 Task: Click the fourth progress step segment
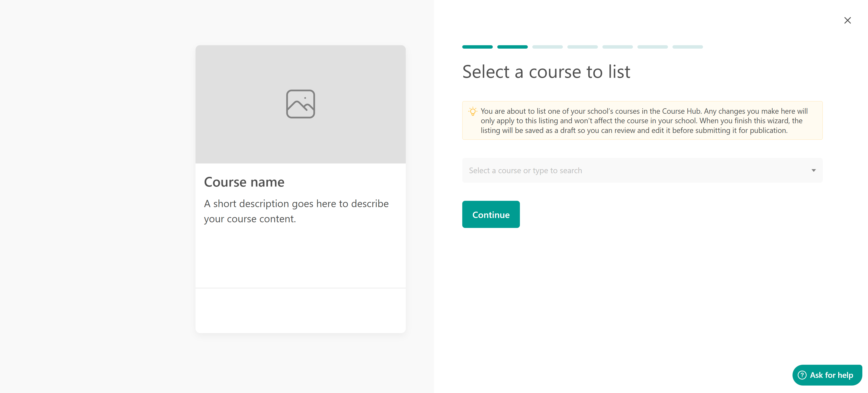coord(582,47)
